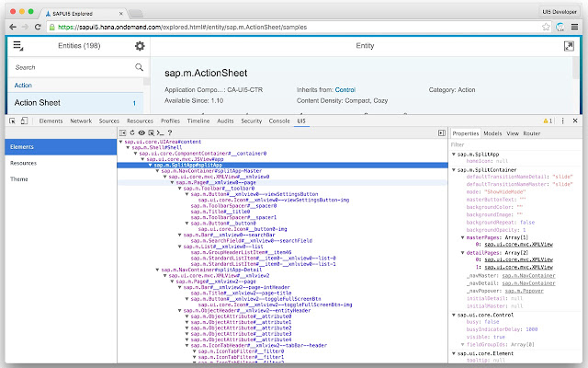588x368 pixels.
Task: Collapse sap.ui.core.Control properties section
Action: coord(453,315)
